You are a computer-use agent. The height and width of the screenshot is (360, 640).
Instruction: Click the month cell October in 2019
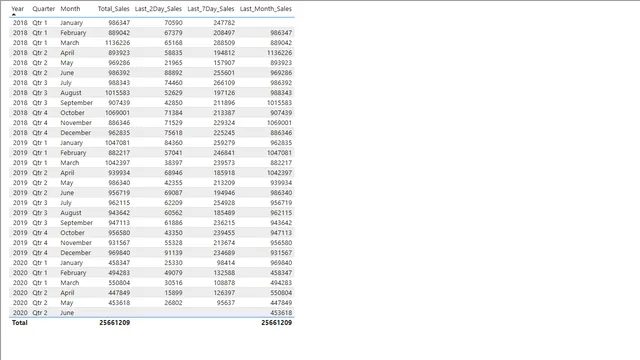coord(72,233)
